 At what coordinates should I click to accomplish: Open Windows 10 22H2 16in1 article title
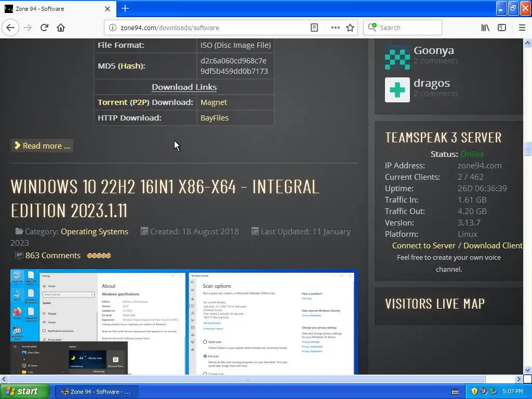tap(165, 198)
